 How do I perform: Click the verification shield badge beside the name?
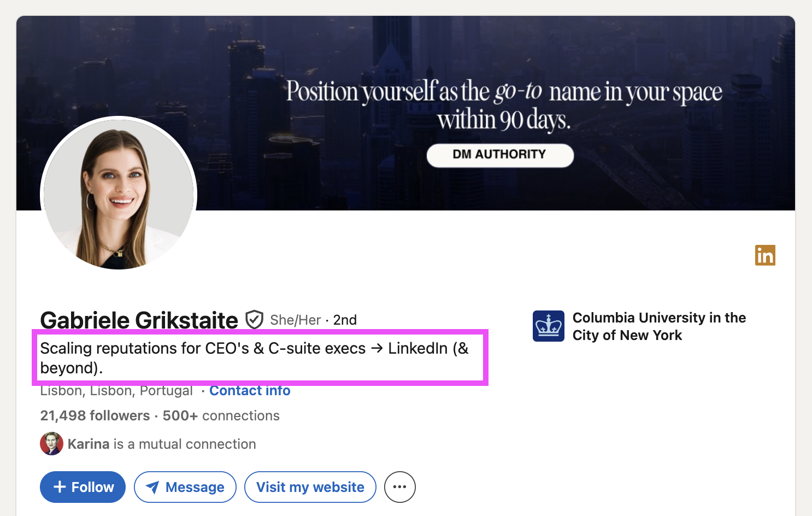(x=254, y=320)
